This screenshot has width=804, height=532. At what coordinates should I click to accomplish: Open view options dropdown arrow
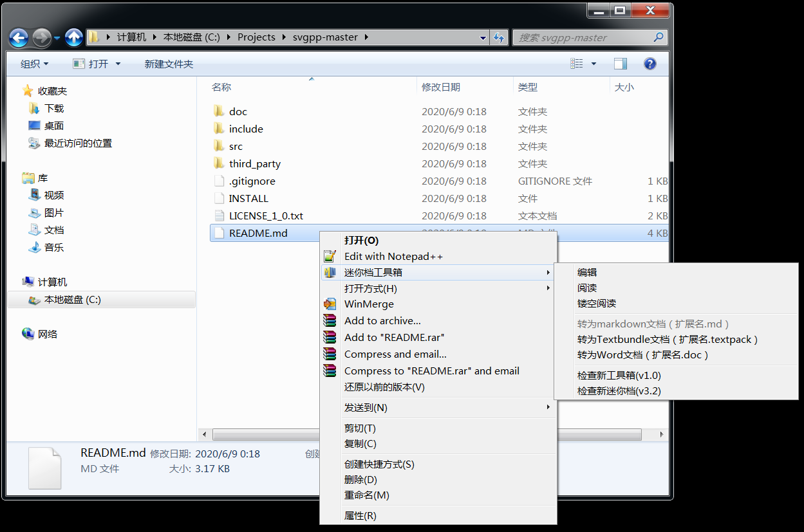click(594, 64)
